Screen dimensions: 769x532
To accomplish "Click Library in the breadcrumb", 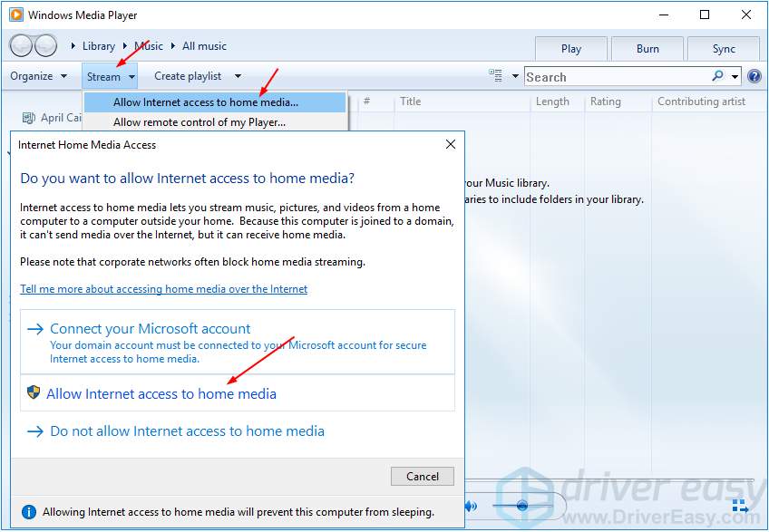I will (x=99, y=46).
